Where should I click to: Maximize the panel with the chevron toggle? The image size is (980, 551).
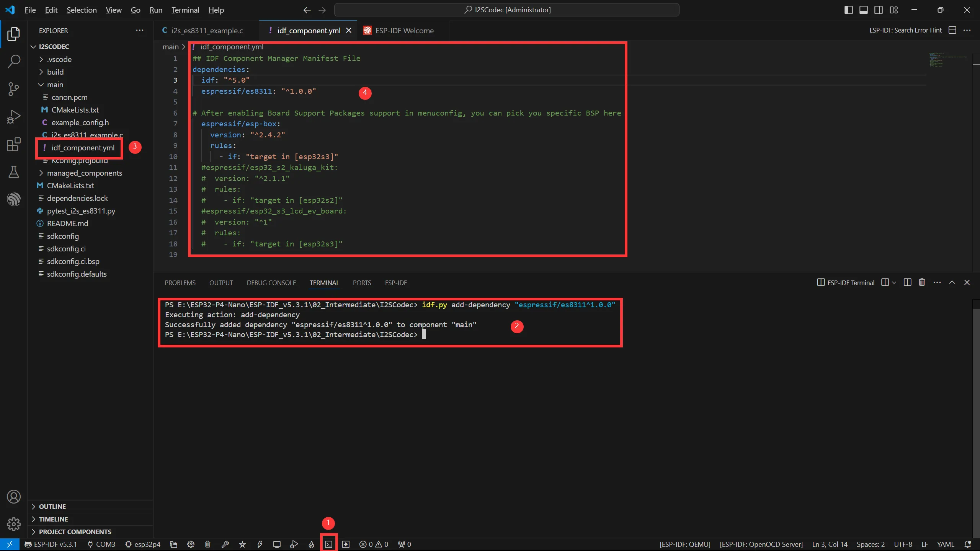click(952, 282)
